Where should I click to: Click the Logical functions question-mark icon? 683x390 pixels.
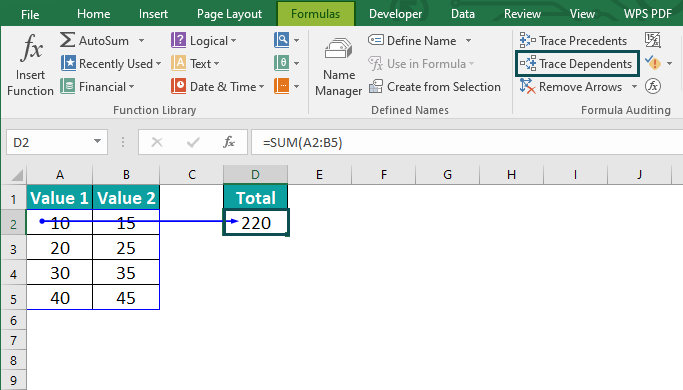click(178, 40)
